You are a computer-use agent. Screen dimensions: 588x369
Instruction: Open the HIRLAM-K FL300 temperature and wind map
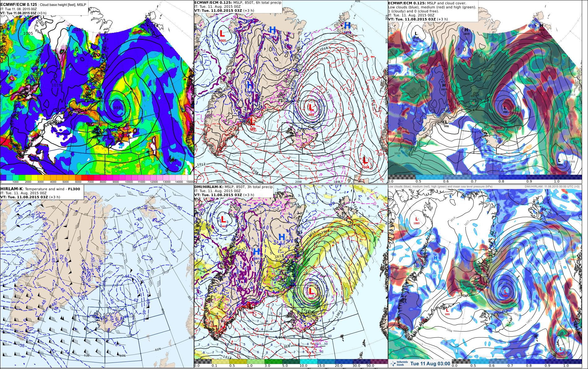coord(97,277)
